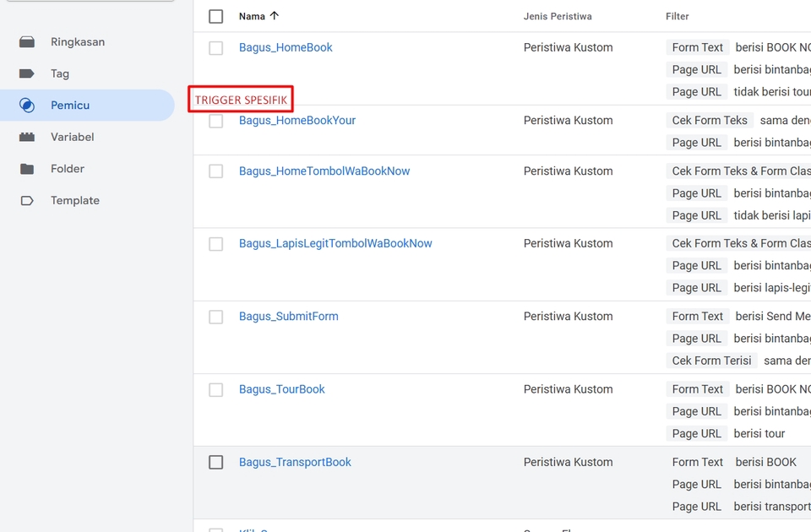This screenshot has height=532, width=811.
Task: Toggle checkbox for Bagus_SubmitForm trigger
Action: pyautogui.click(x=216, y=317)
